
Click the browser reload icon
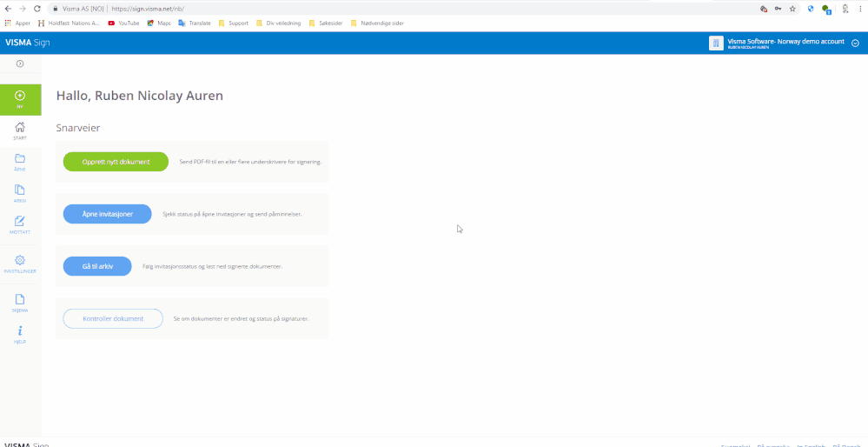click(37, 9)
